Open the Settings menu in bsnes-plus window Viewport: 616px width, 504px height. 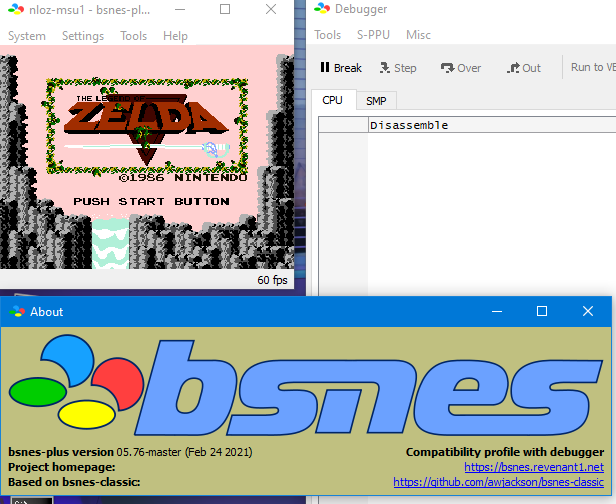click(x=83, y=36)
